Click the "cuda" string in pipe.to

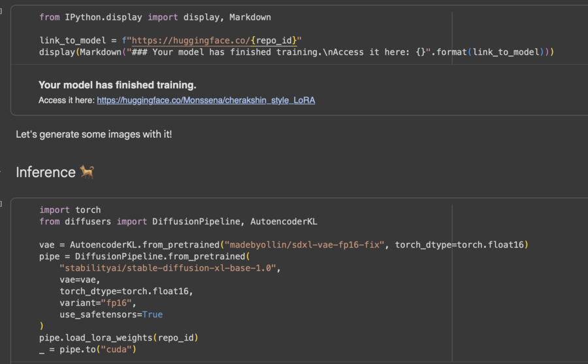[118, 350]
